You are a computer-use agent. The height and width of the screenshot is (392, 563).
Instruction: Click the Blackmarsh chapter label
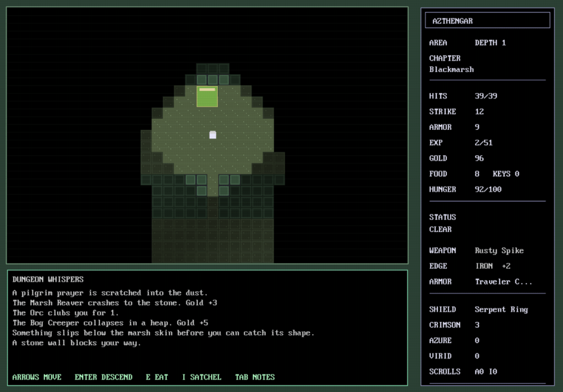(451, 70)
